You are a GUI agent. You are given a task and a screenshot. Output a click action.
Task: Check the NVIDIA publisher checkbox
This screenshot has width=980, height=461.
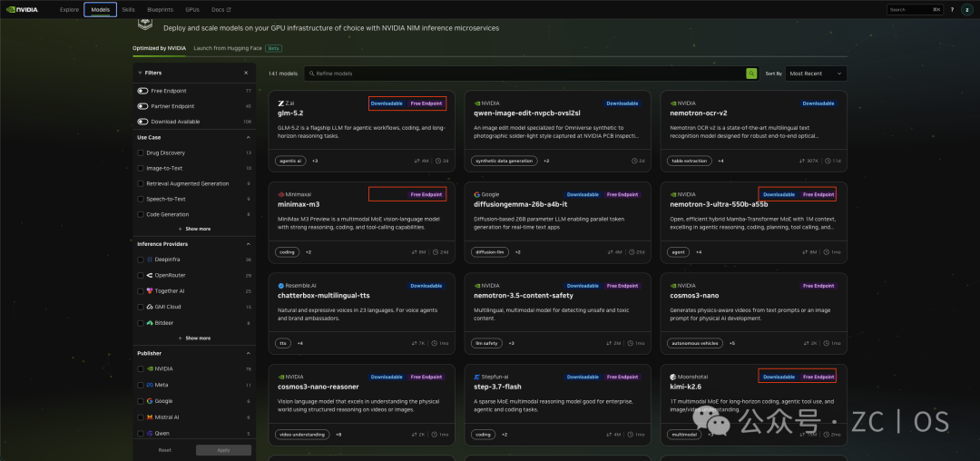pyautogui.click(x=140, y=368)
